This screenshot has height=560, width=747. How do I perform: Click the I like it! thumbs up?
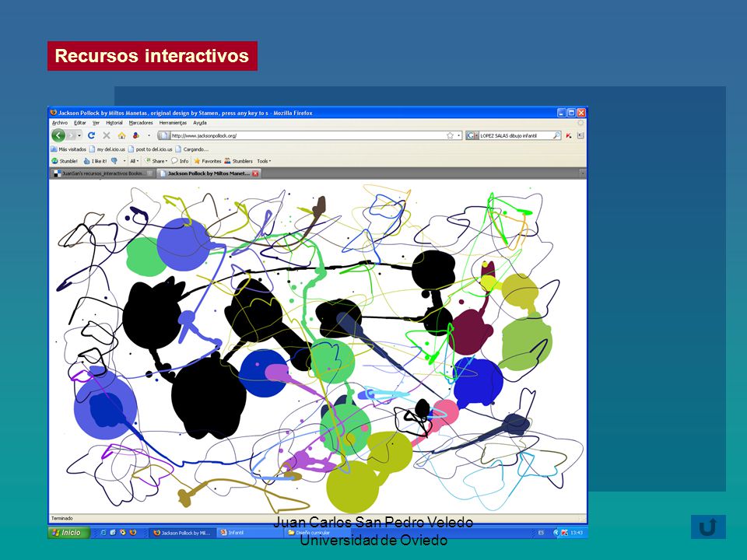click(95, 161)
